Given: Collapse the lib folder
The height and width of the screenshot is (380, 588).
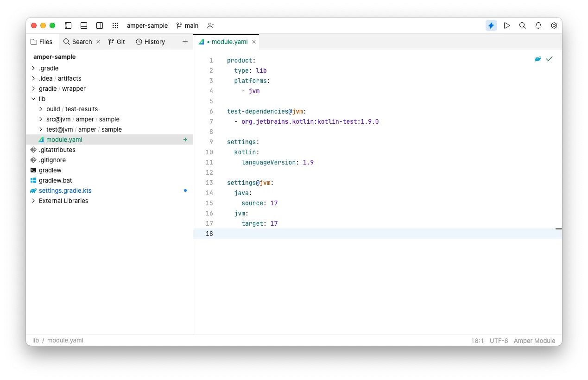Looking at the screenshot, I should click(x=33, y=99).
